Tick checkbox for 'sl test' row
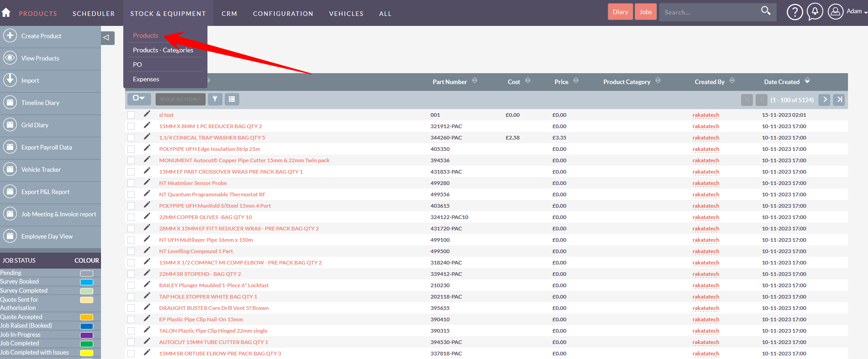The width and height of the screenshot is (868, 359). [x=131, y=115]
